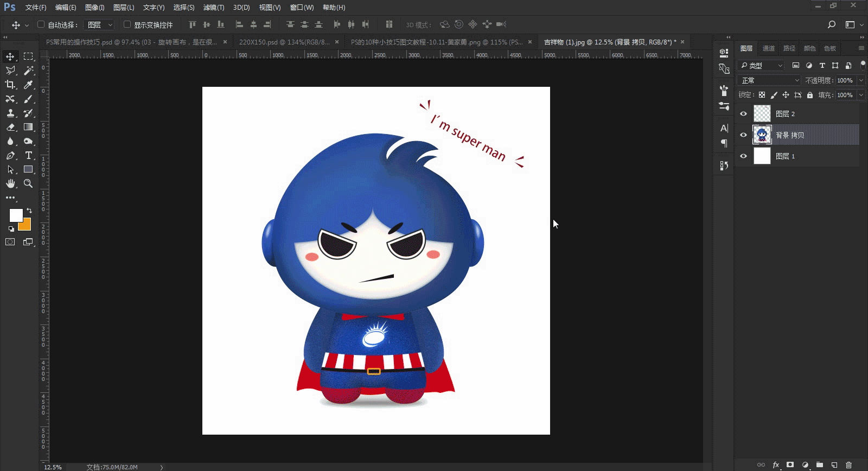Open the 正常 blend mode dropdown
This screenshot has height=471, width=868.
769,80
